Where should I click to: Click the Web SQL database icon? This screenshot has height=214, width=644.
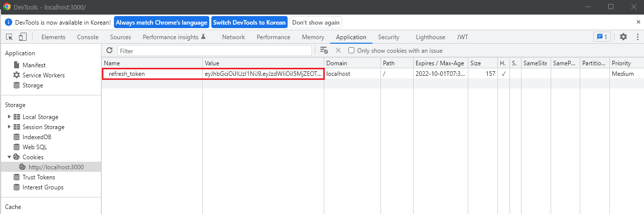(17, 147)
